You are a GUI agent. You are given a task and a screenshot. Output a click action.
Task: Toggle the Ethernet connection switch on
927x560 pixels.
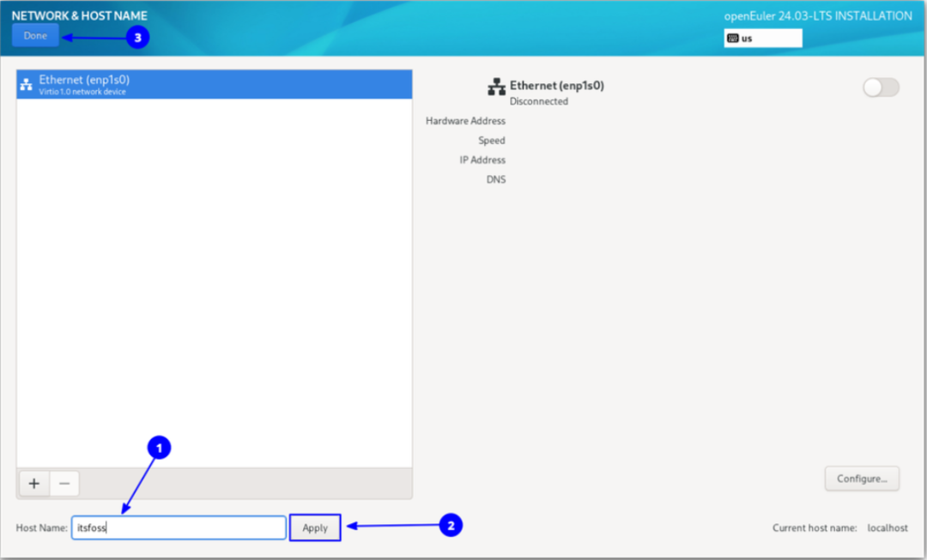coord(881,87)
